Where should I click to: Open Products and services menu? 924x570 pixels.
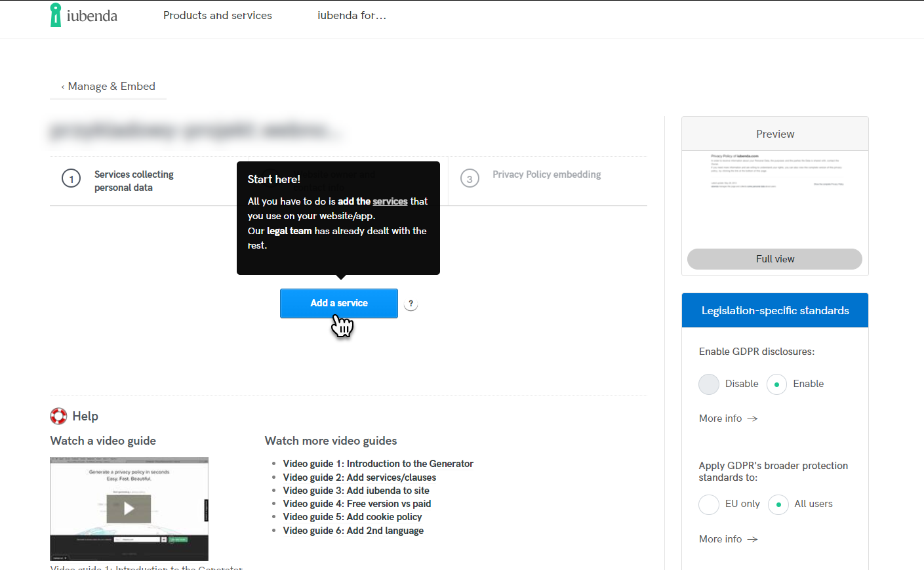point(218,15)
